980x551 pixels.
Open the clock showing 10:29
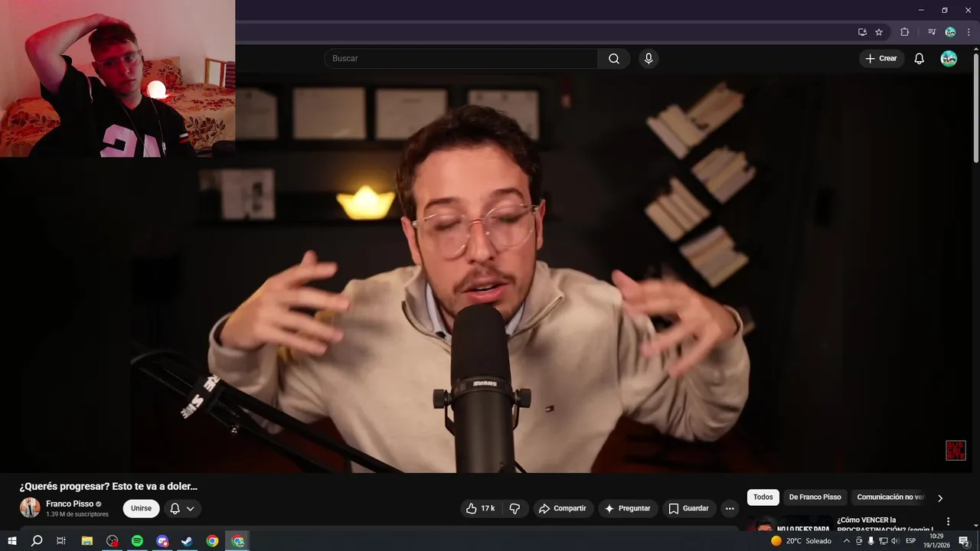[x=936, y=541]
